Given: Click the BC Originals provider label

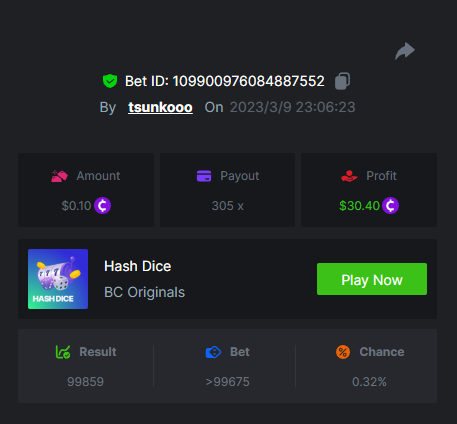Looking at the screenshot, I should pos(144,292).
